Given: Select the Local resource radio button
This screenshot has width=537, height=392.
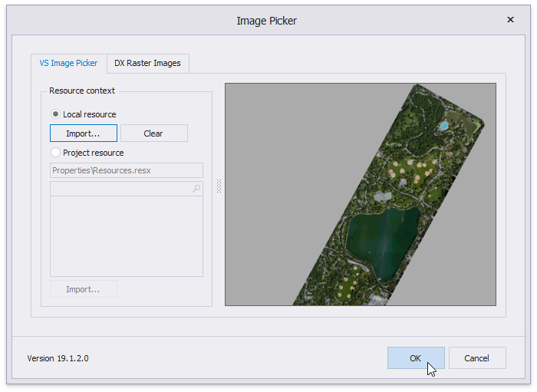Looking at the screenshot, I should pyautogui.click(x=56, y=114).
